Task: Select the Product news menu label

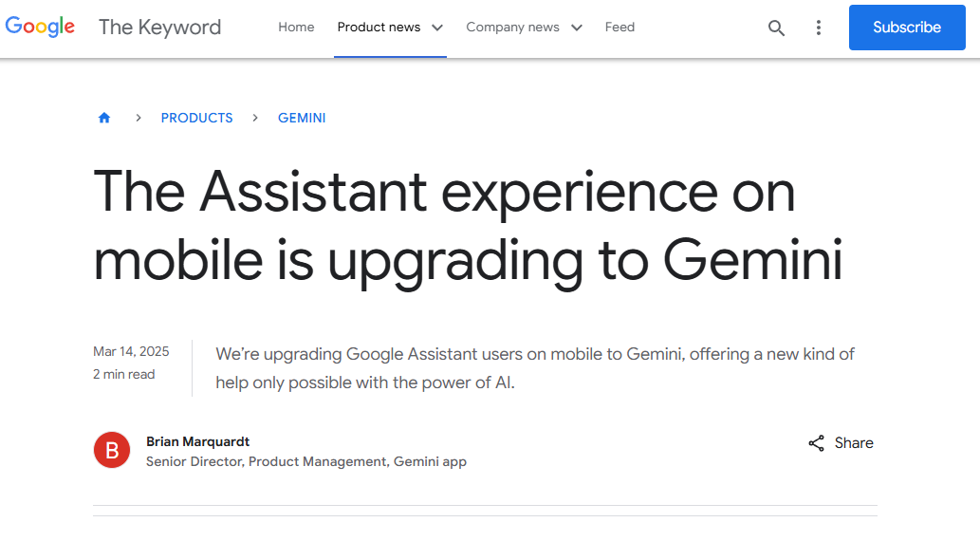Action: [379, 28]
